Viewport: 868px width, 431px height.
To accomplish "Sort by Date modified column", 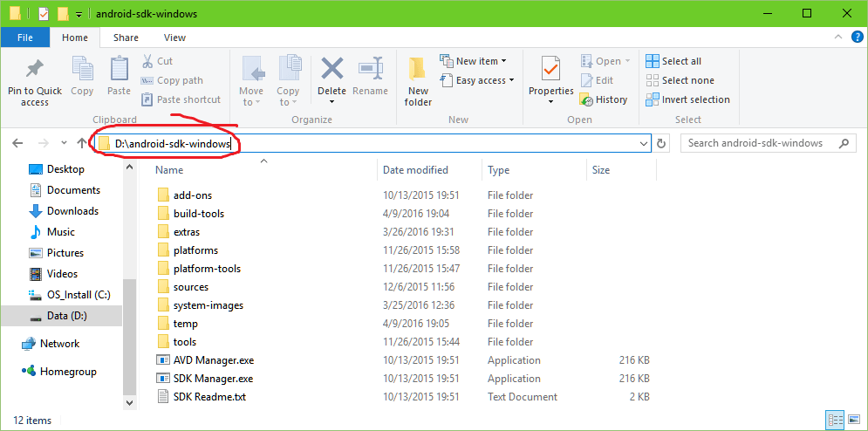I will (415, 170).
